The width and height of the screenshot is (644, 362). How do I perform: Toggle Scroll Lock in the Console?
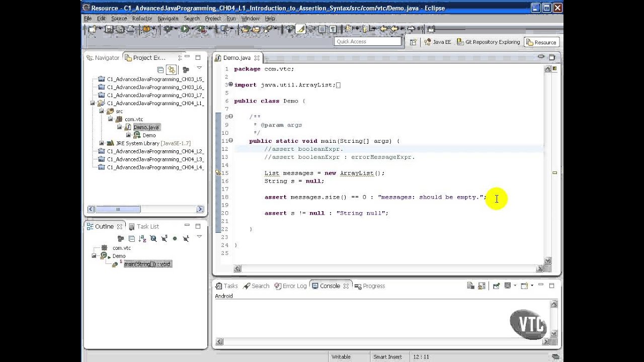pos(481,286)
